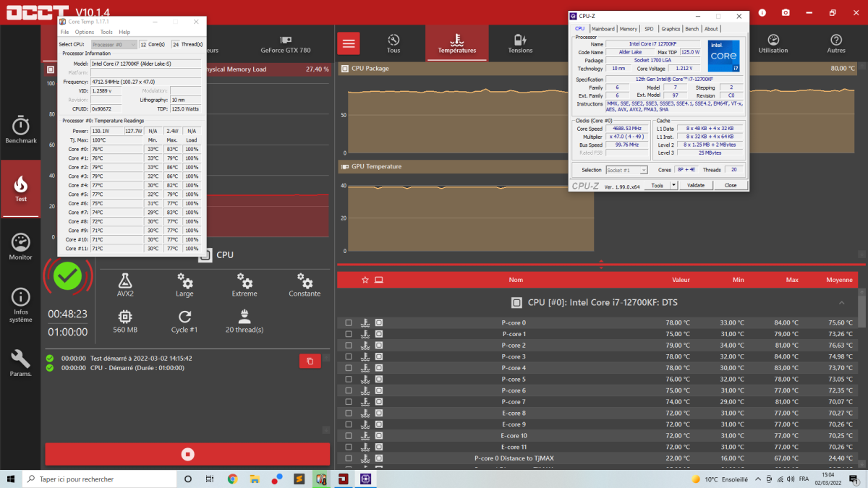
Task: Click the Validate button in CPU-Z
Action: (x=695, y=185)
